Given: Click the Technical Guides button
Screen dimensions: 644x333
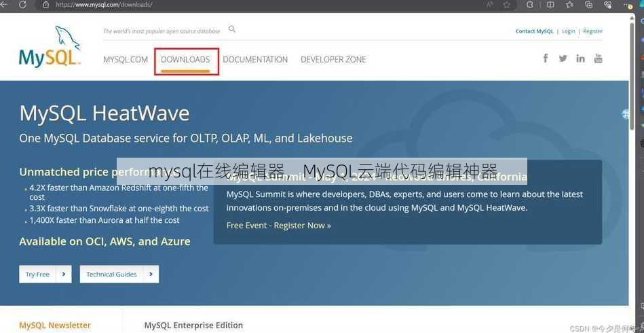Looking at the screenshot, I should 119,274.
